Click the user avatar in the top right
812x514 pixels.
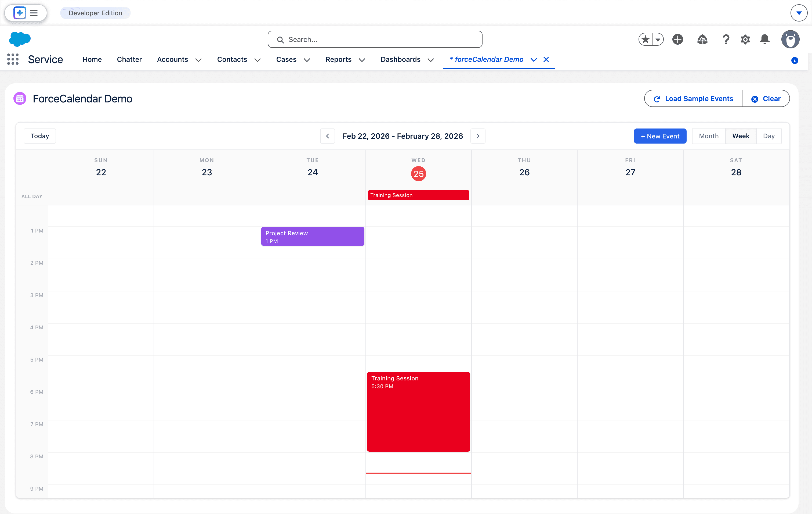[x=791, y=39]
